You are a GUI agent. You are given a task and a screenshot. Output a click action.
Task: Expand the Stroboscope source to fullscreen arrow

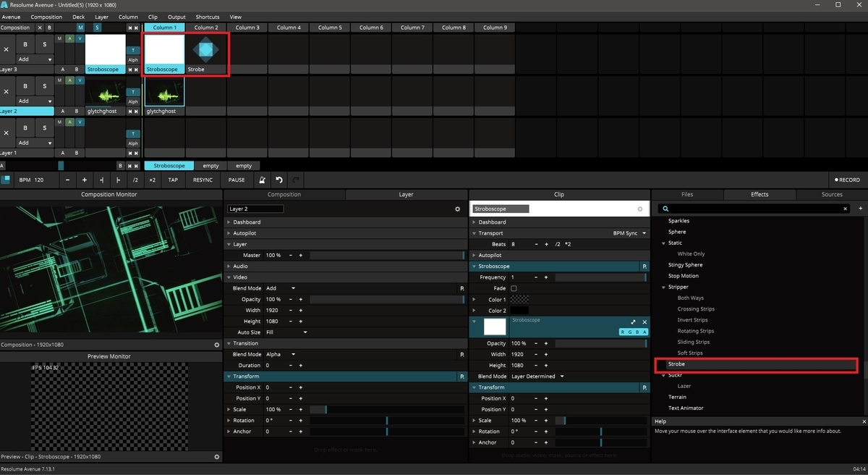pos(634,321)
